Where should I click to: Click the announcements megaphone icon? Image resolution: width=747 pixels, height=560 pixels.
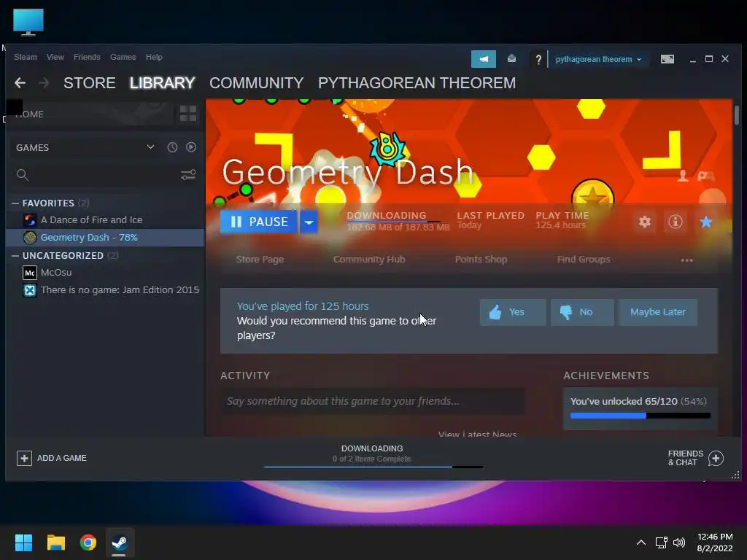pos(483,59)
